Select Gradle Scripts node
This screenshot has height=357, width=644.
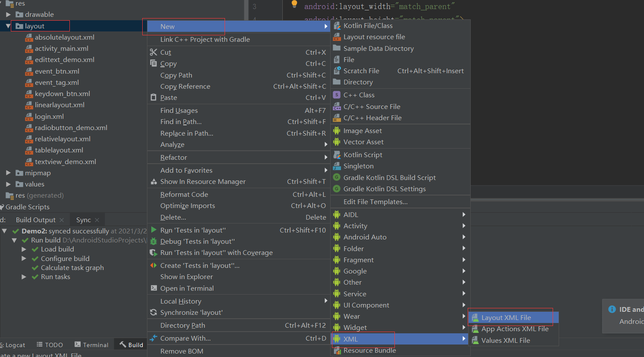click(x=28, y=207)
